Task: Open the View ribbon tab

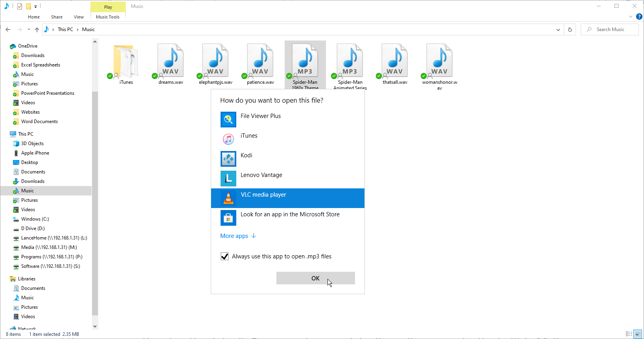Action: [79, 17]
